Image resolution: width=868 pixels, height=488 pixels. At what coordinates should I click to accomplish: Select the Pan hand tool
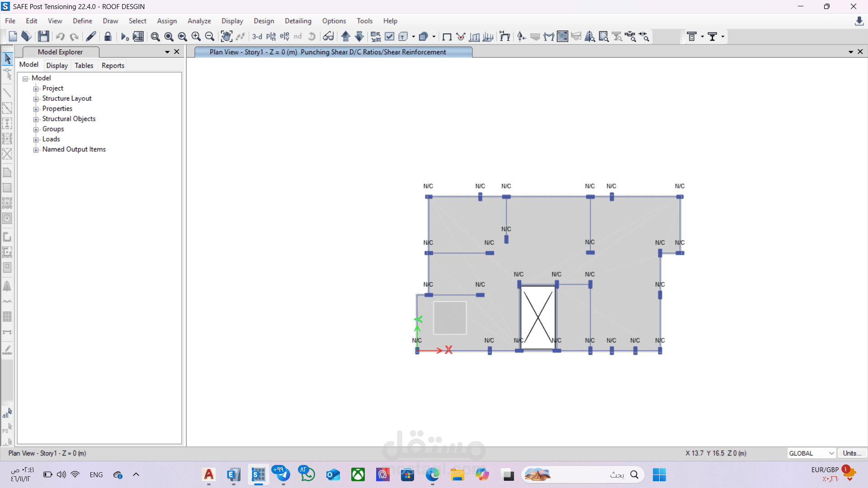[226, 37]
